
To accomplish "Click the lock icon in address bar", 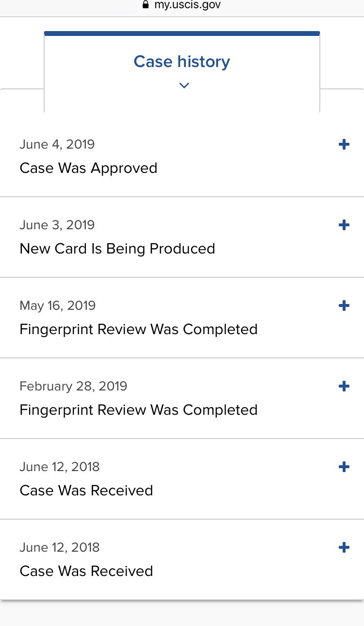I will (x=145, y=5).
